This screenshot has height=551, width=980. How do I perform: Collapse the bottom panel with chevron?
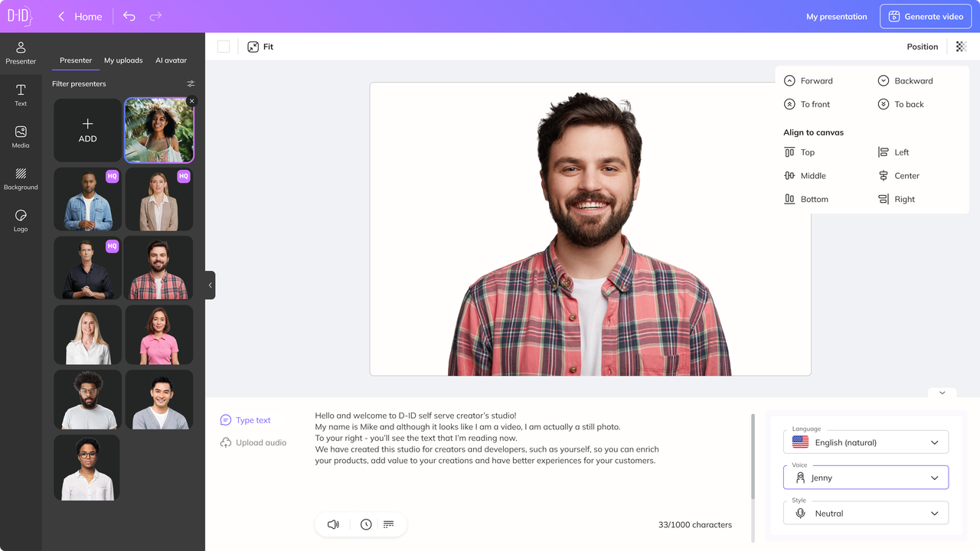coord(942,393)
